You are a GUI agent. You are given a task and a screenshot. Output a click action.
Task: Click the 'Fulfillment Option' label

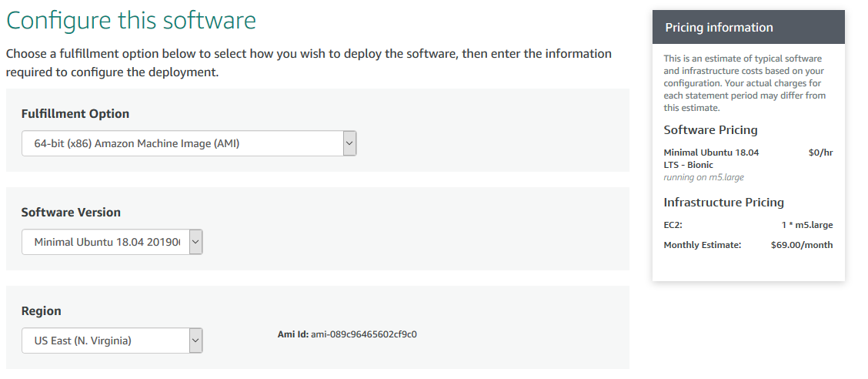click(x=75, y=113)
